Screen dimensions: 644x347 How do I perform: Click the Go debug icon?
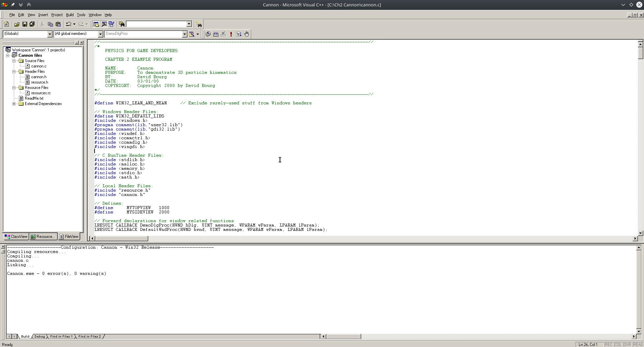pos(239,34)
